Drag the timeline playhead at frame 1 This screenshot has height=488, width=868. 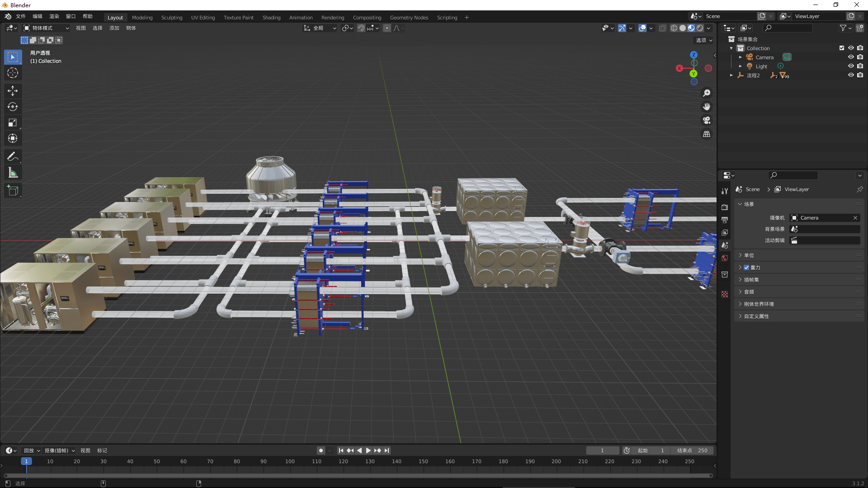click(26, 461)
